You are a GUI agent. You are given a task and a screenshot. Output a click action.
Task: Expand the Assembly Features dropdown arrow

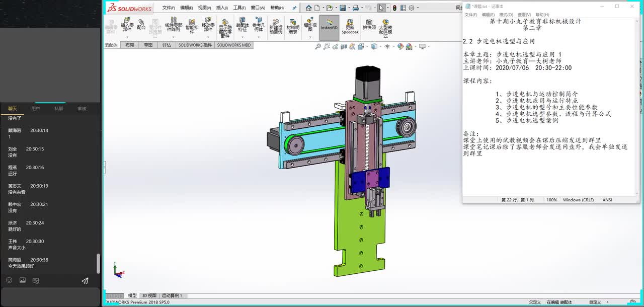click(243, 37)
